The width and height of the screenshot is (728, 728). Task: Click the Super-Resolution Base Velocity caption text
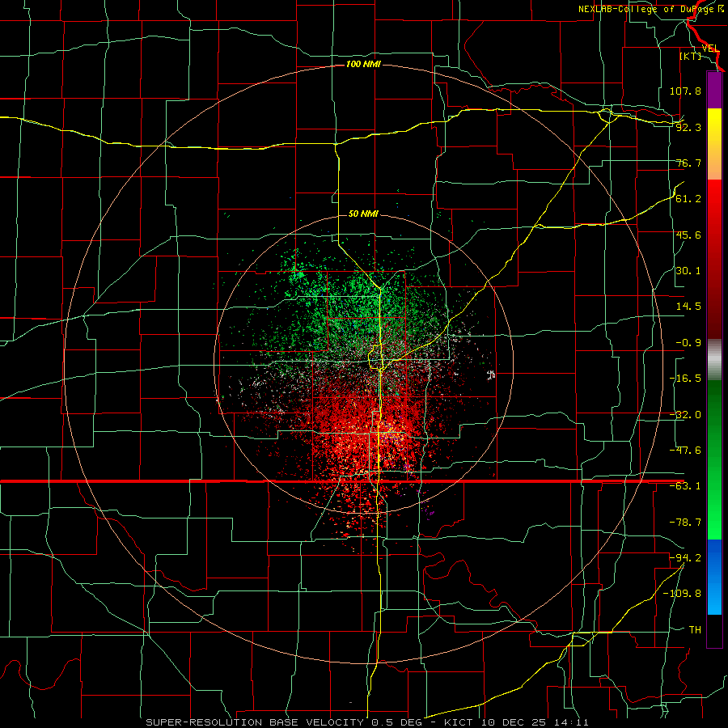tap(367, 722)
